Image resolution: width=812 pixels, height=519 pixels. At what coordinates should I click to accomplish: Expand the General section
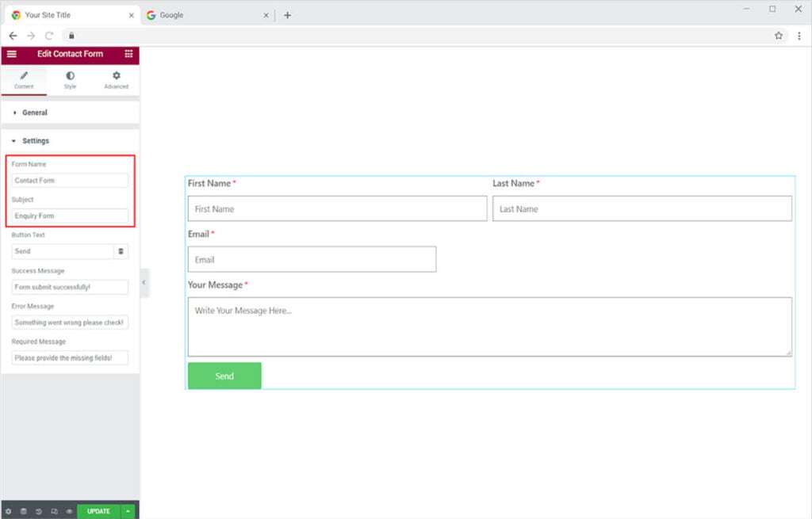[34, 113]
